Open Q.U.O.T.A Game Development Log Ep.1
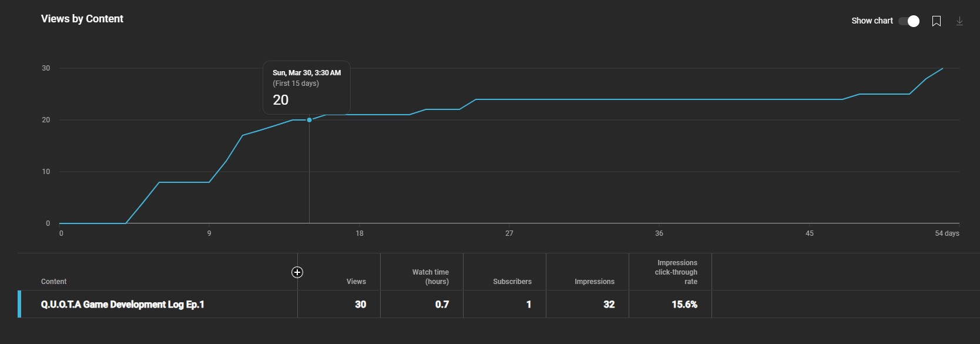The width and height of the screenshot is (980, 344). [123, 305]
